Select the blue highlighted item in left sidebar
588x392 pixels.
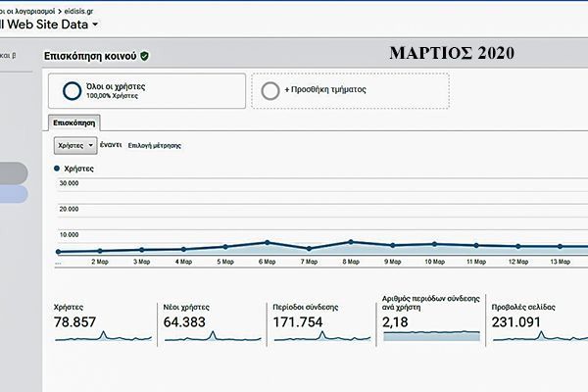[14, 194]
